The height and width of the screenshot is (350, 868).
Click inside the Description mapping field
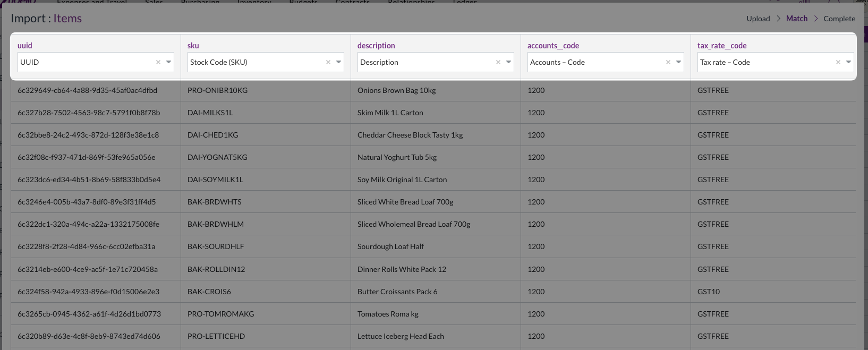click(425, 62)
